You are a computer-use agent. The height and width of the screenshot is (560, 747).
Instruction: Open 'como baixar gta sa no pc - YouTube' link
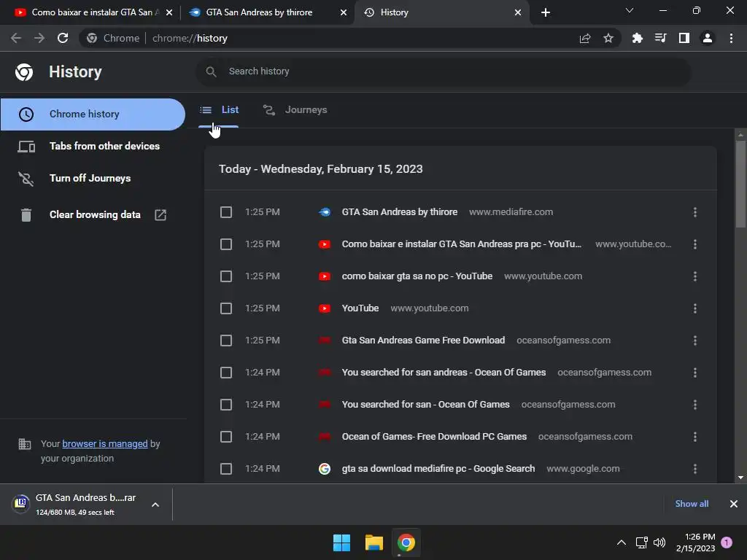tap(417, 276)
